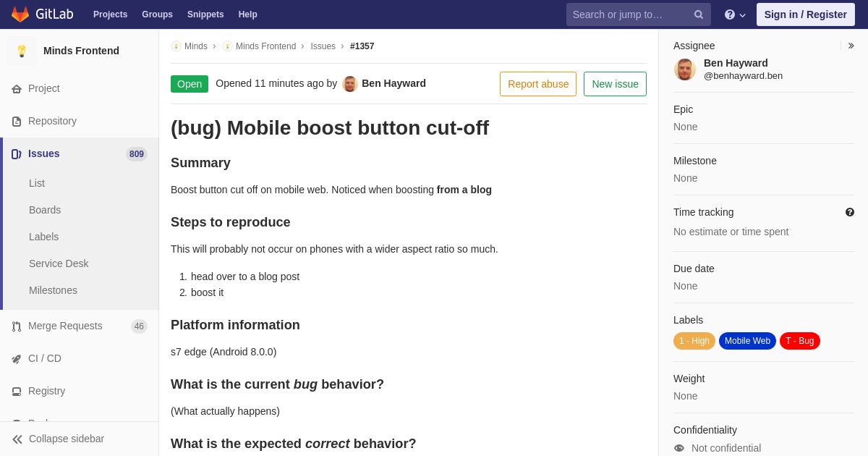This screenshot has height=456, width=868.
Task: Click the Registry icon
Action: [17, 392]
